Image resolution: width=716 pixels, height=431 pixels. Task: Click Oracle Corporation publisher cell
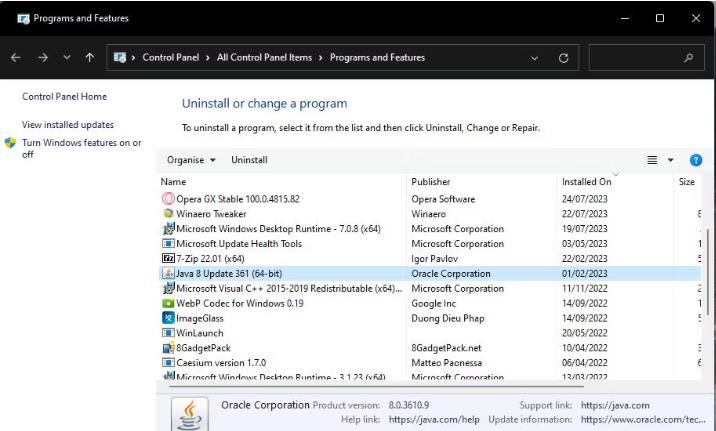451,273
